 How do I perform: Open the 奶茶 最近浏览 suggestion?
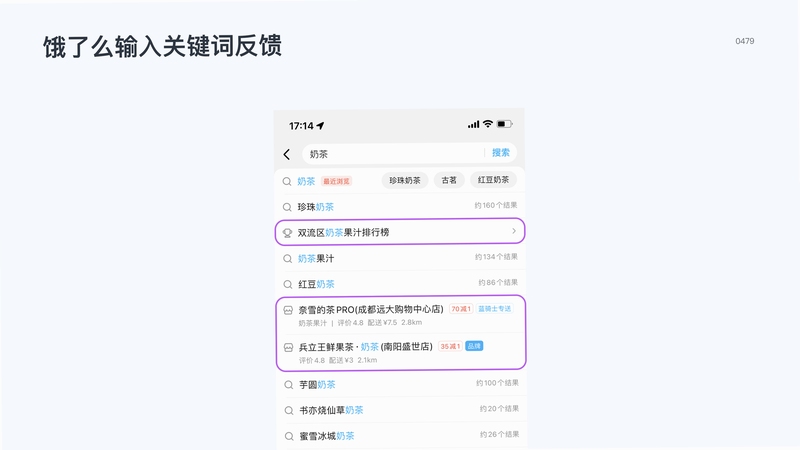pos(306,181)
